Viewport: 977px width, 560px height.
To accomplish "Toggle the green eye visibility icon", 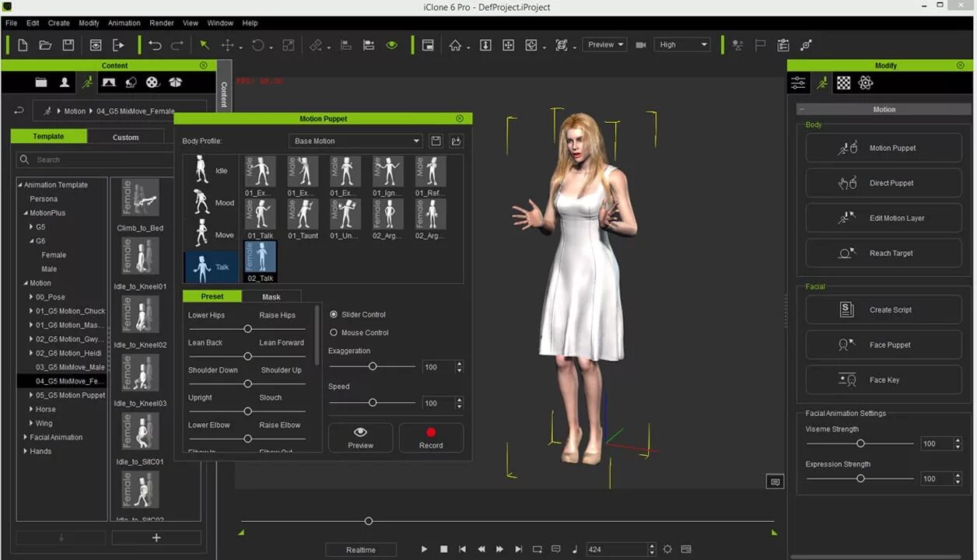I will point(392,45).
